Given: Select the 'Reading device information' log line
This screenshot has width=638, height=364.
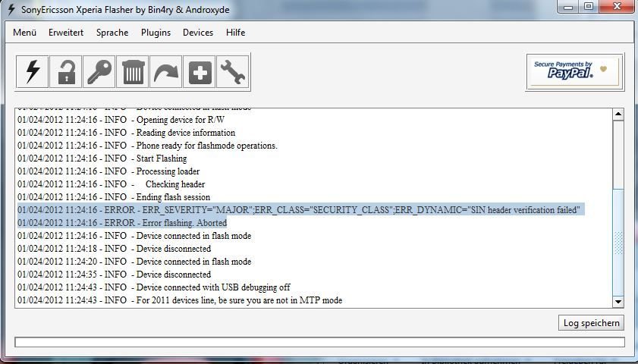Looking at the screenshot, I should tap(126, 133).
